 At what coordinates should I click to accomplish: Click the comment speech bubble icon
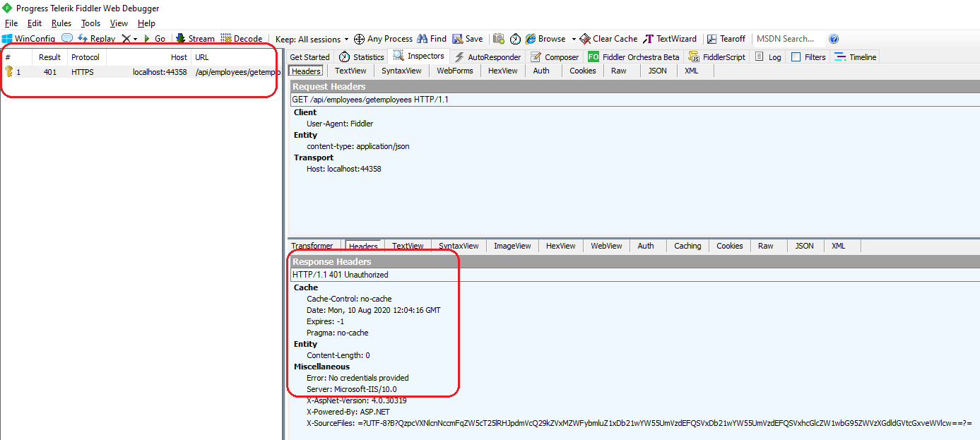67,38
